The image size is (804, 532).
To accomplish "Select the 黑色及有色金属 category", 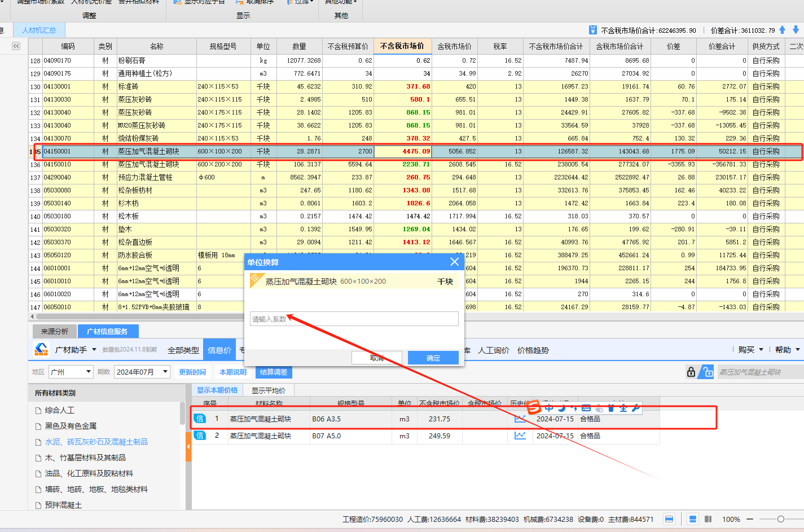I will [x=71, y=426].
